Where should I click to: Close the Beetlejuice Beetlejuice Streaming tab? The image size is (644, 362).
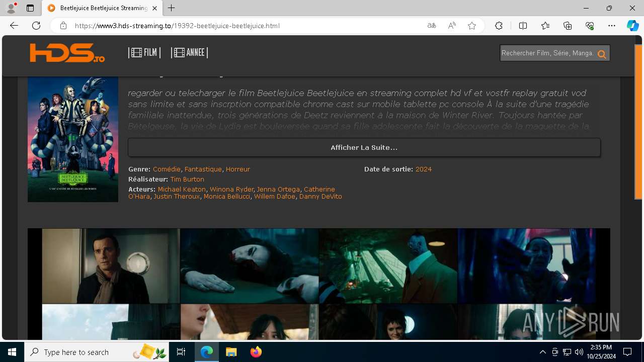coord(156,8)
